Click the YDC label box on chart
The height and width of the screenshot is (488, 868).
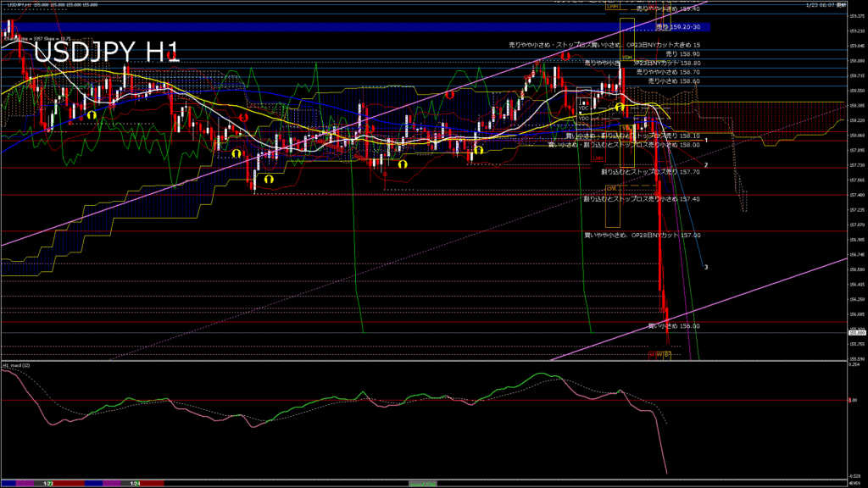(x=584, y=108)
